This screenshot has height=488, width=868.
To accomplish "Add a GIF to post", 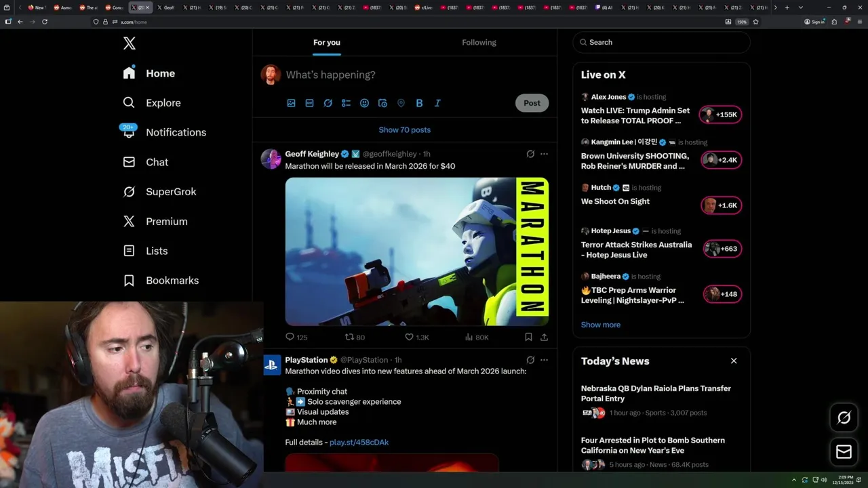I will (x=309, y=103).
